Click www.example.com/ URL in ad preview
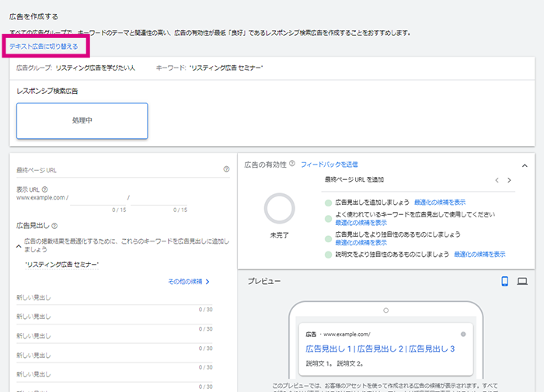The width and height of the screenshot is (544, 392). 347,335
